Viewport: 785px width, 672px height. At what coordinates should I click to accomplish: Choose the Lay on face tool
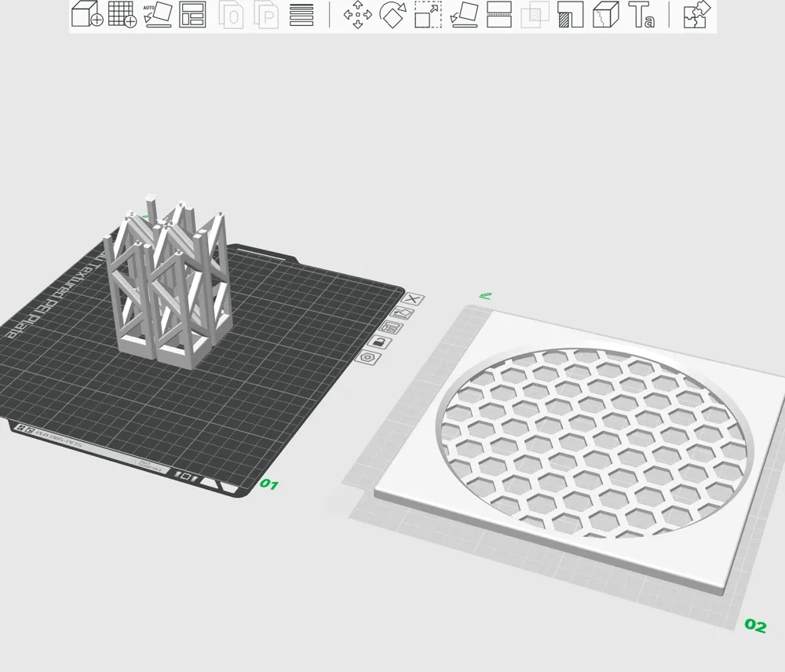click(x=464, y=15)
